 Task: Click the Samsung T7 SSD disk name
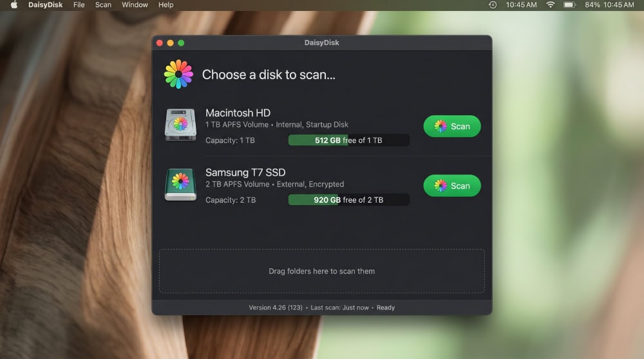pos(245,172)
